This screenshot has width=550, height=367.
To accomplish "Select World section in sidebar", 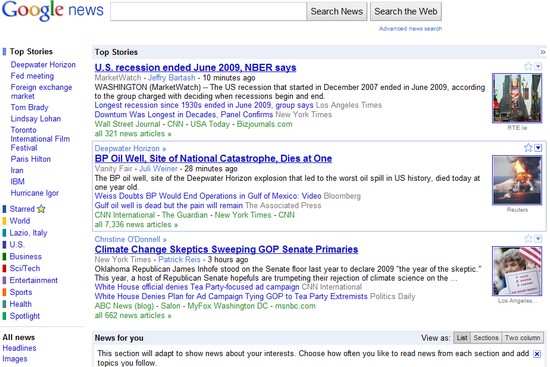I will (x=20, y=221).
